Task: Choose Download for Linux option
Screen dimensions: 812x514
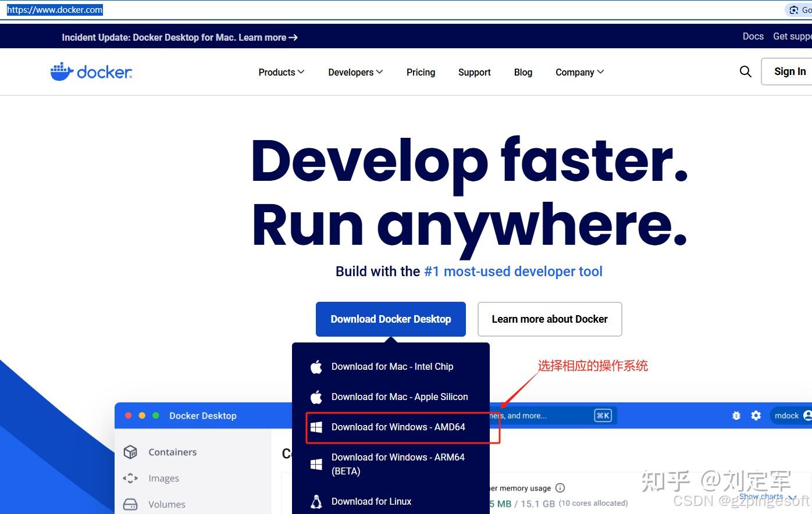Action: click(371, 501)
